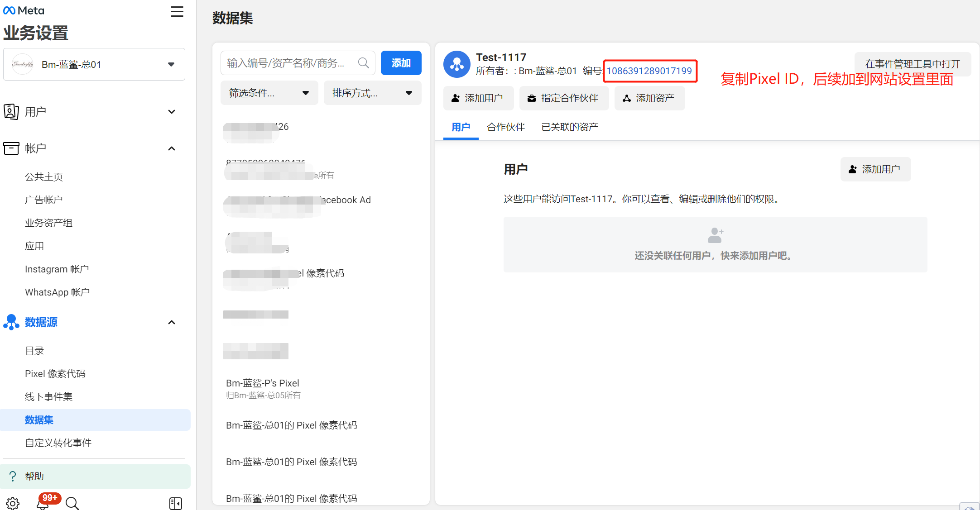Collapse the 帐户 section chevron
The image size is (980, 510).
[x=172, y=148]
